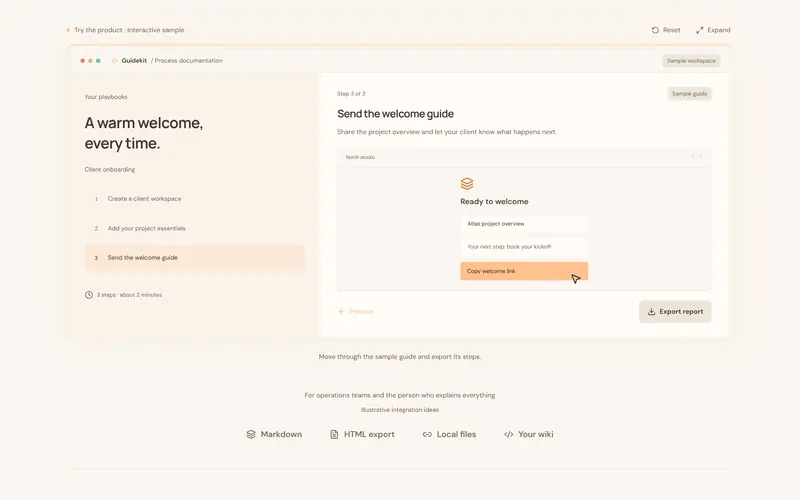Screen dimensions: 800x500
Task: Click the Sample workspace badge
Action: [691, 61]
